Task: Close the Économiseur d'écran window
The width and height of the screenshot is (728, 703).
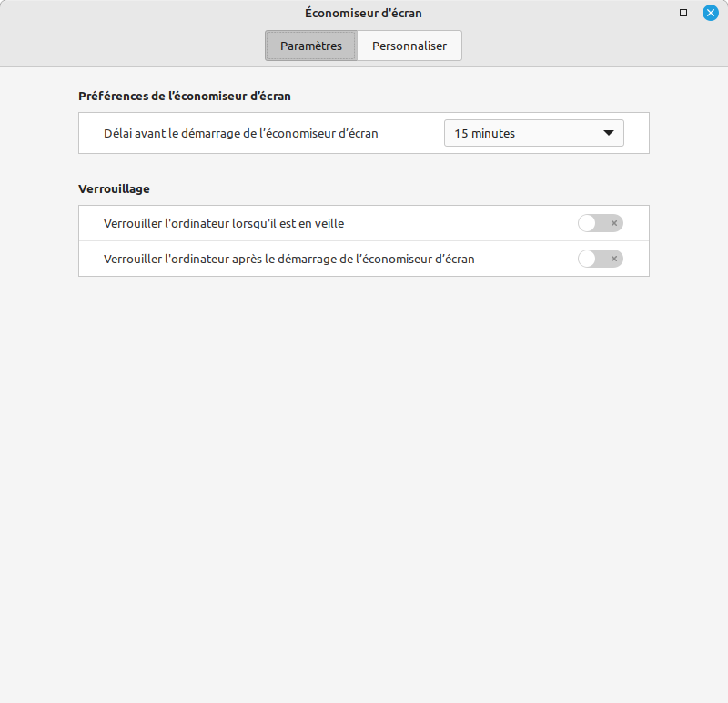Action: click(711, 13)
